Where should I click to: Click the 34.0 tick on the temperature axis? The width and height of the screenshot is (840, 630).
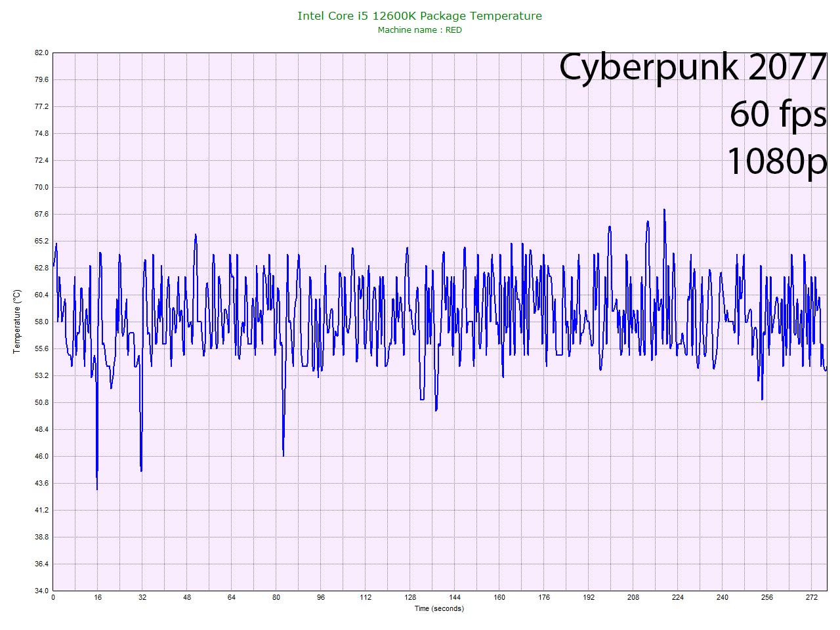point(41,591)
